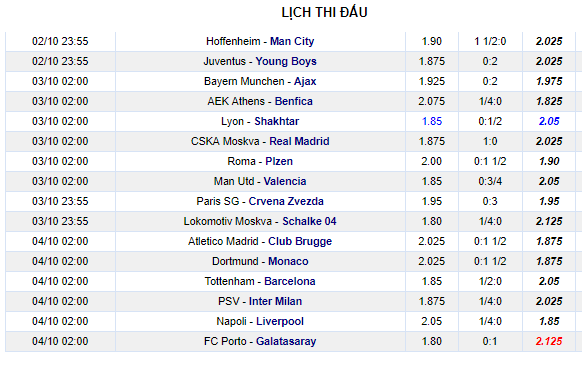Open the AEK Athens - Benfica match
582x370 pixels.
(x=260, y=101)
